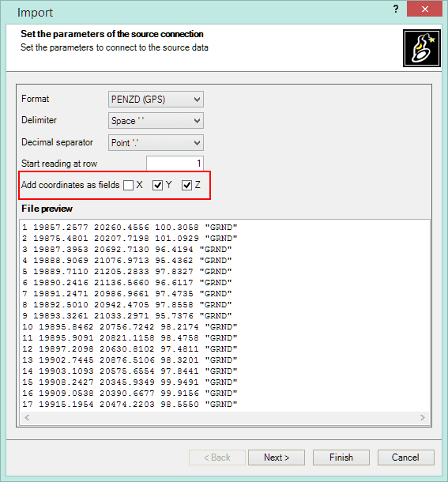Image resolution: width=448 pixels, height=482 pixels.
Task: Enable the X coordinate checkbox
Action: coord(128,186)
